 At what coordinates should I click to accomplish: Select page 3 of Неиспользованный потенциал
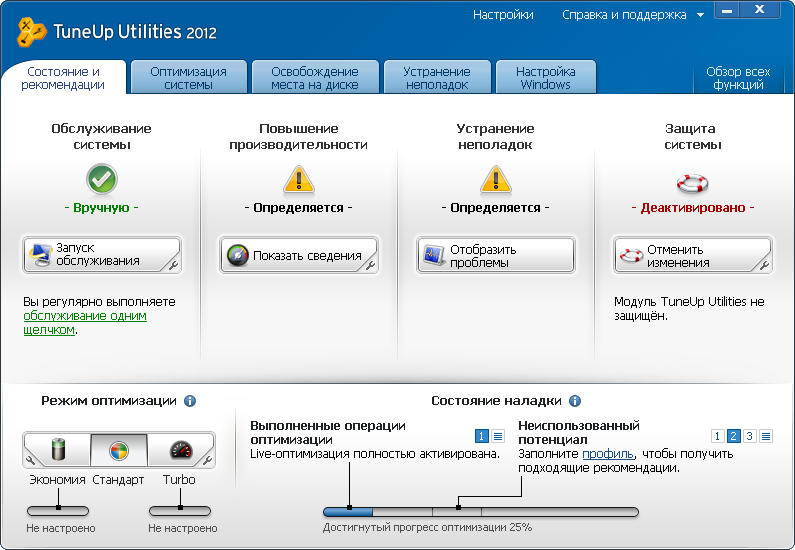tap(749, 436)
